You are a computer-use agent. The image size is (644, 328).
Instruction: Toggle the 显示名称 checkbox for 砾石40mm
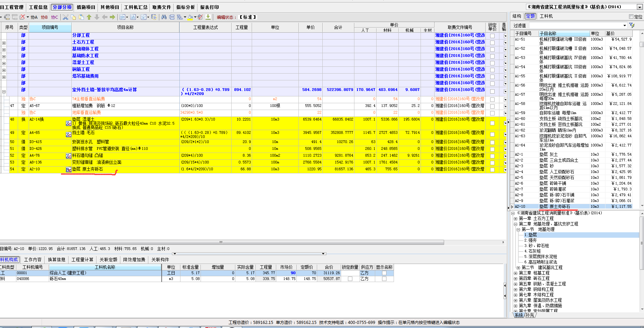point(384,279)
